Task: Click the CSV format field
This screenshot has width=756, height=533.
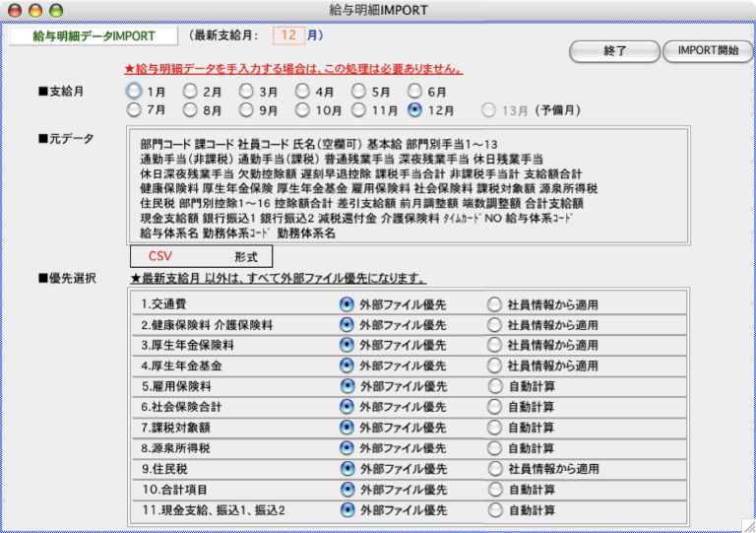Action: click(x=159, y=255)
